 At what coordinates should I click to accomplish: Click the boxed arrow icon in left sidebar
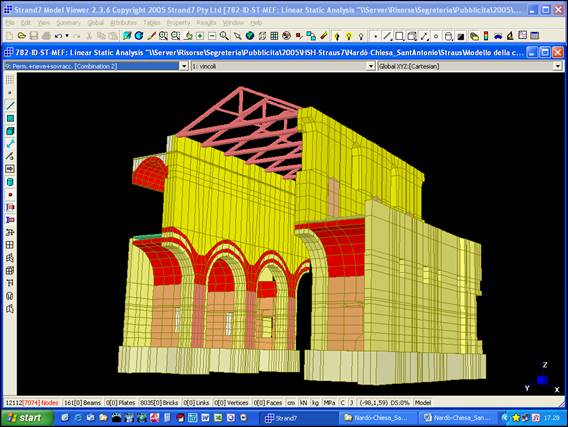[x=10, y=169]
